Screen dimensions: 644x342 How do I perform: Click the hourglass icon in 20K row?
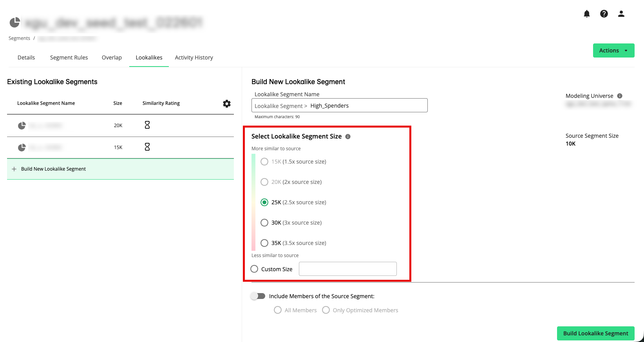(x=147, y=125)
